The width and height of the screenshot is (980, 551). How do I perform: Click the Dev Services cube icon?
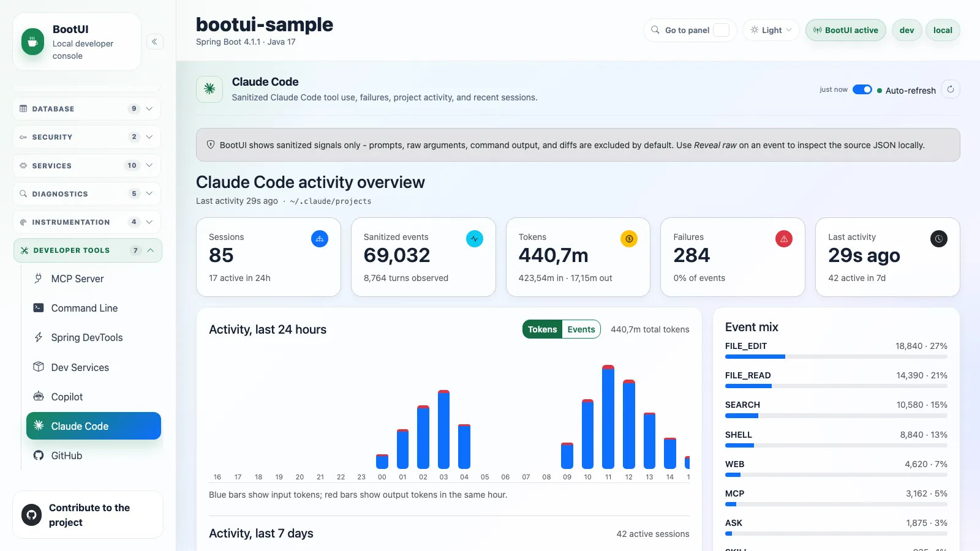click(39, 367)
